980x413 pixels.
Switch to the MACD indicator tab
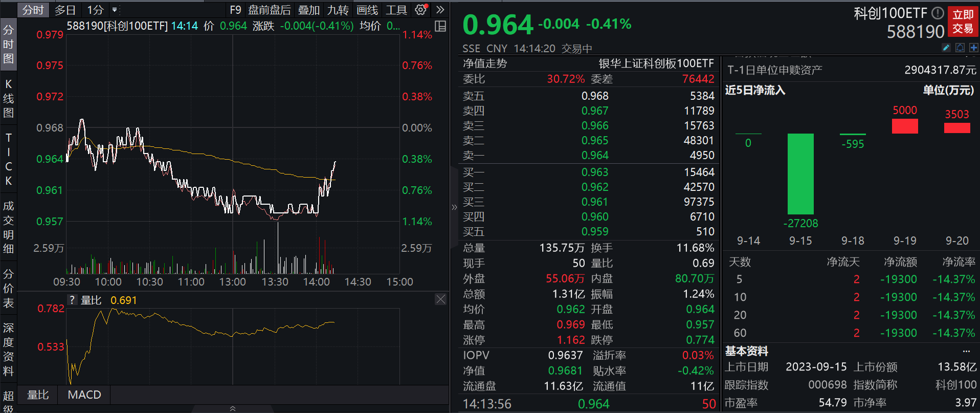[84, 395]
